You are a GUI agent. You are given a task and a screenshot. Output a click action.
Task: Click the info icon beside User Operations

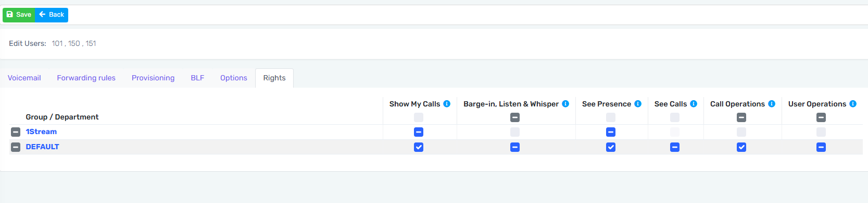click(x=853, y=104)
